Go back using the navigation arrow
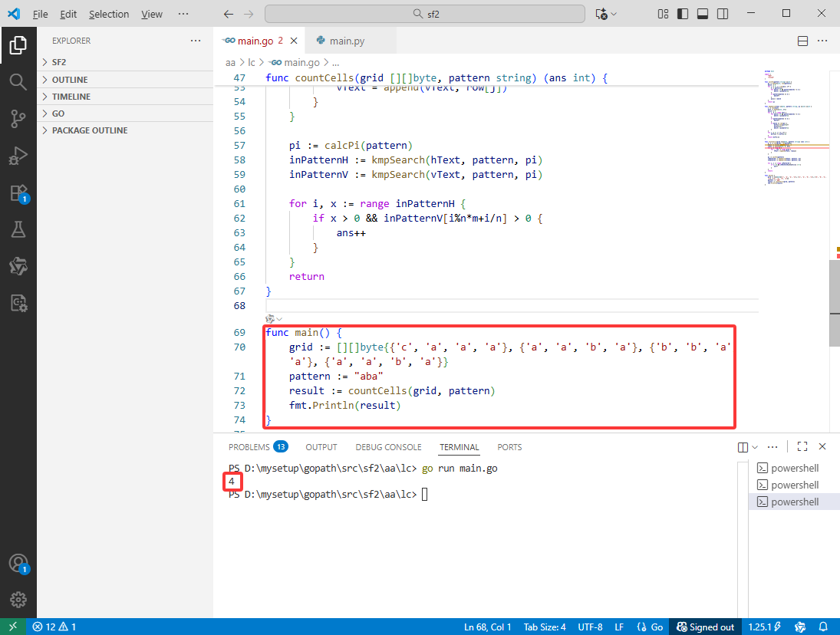 point(228,14)
